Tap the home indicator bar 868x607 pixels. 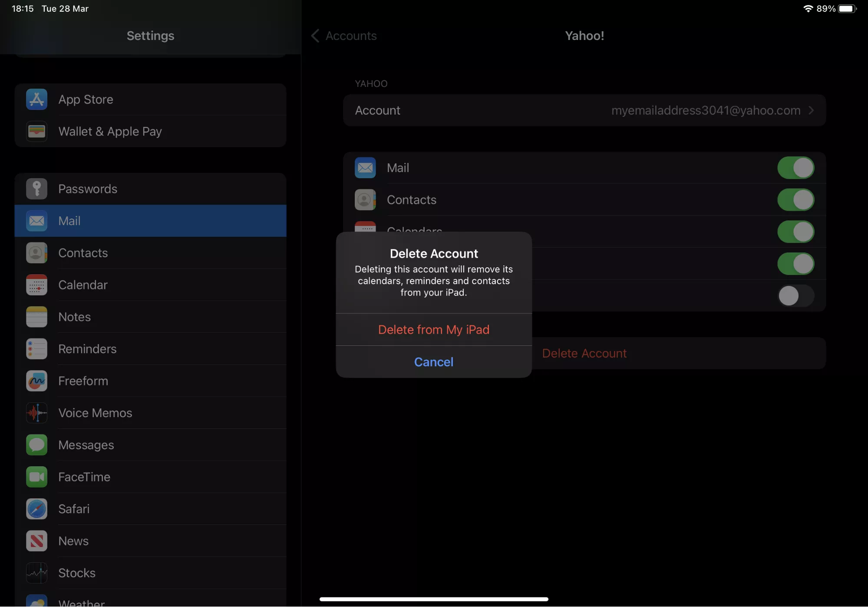(x=433, y=599)
